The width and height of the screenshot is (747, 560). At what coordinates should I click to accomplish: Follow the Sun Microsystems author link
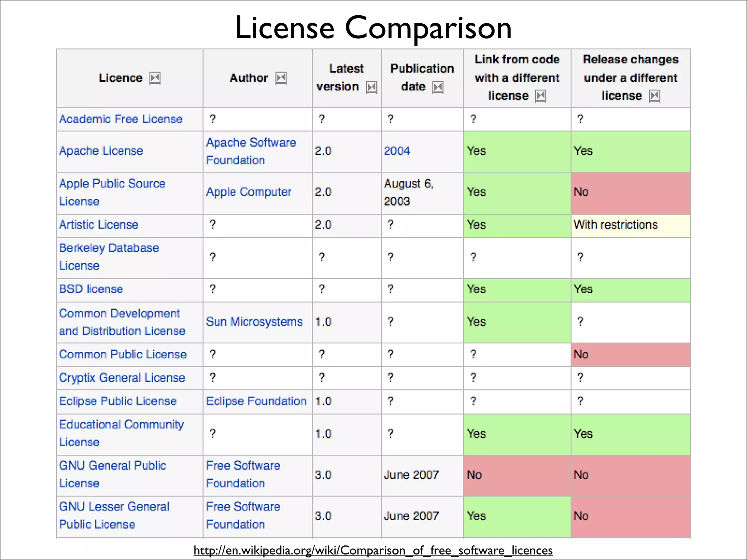pyautogui.click(x=254, y=322)
